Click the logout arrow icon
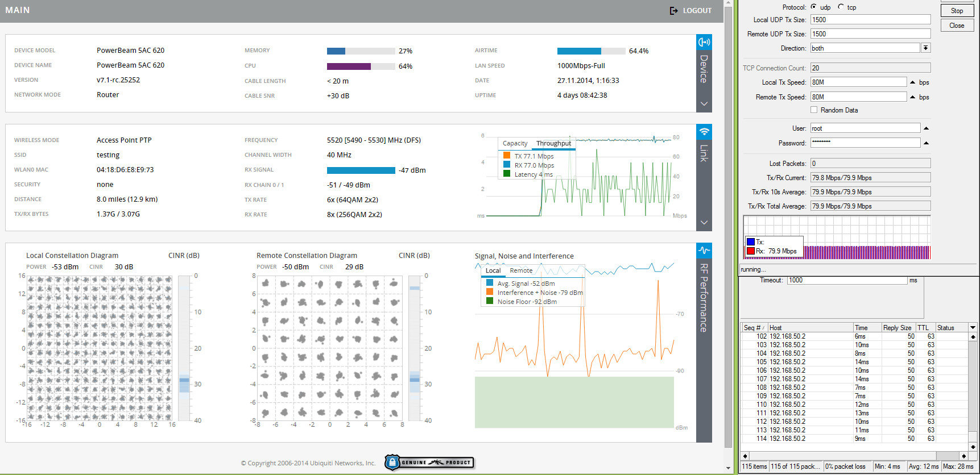Image resolution: width=980 pixels, height=475 pixels. pos(673,11)
